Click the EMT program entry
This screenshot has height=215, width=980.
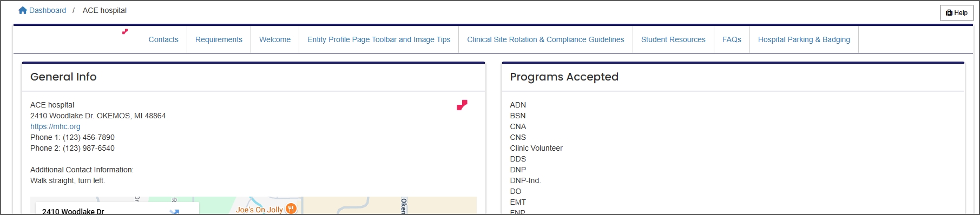pos(518,202)
